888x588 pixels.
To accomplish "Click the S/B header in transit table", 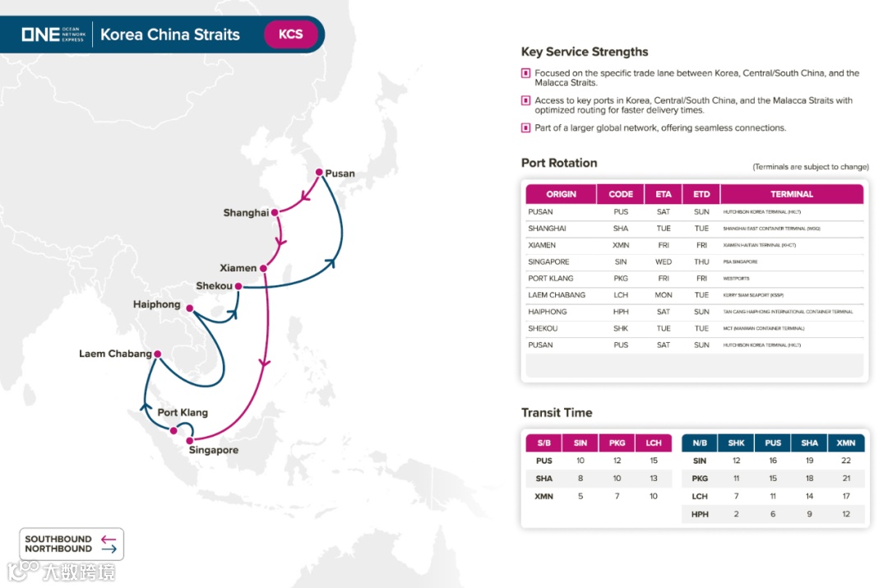I will coord(543,443).
